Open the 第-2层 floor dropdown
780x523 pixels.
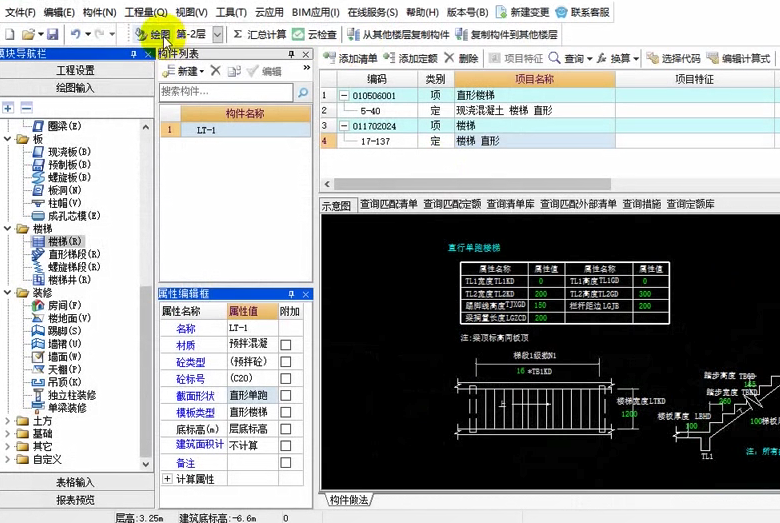(217, 34)
